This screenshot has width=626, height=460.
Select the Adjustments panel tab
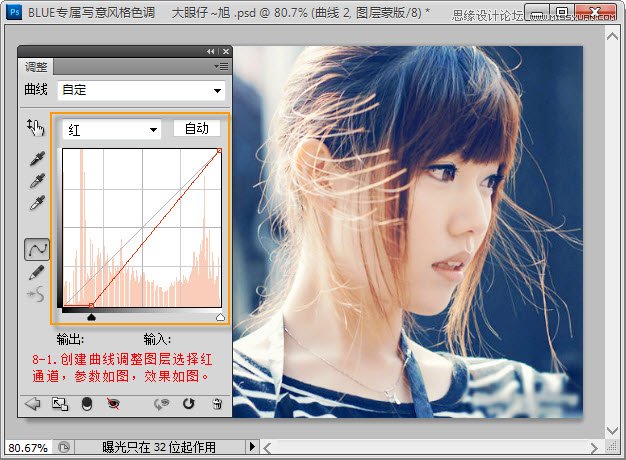coord(36,67)
